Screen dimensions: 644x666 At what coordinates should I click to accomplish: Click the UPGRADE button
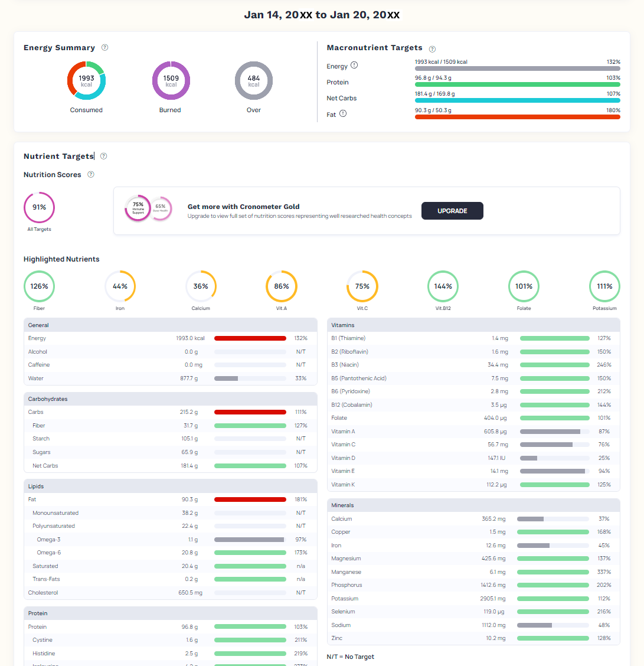click(452, 211)
